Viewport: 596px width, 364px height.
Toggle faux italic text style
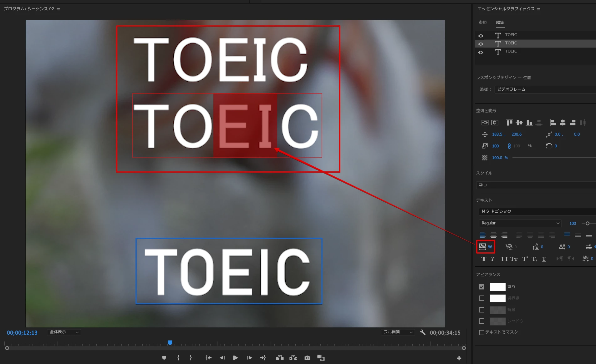[x=493, y=259]
